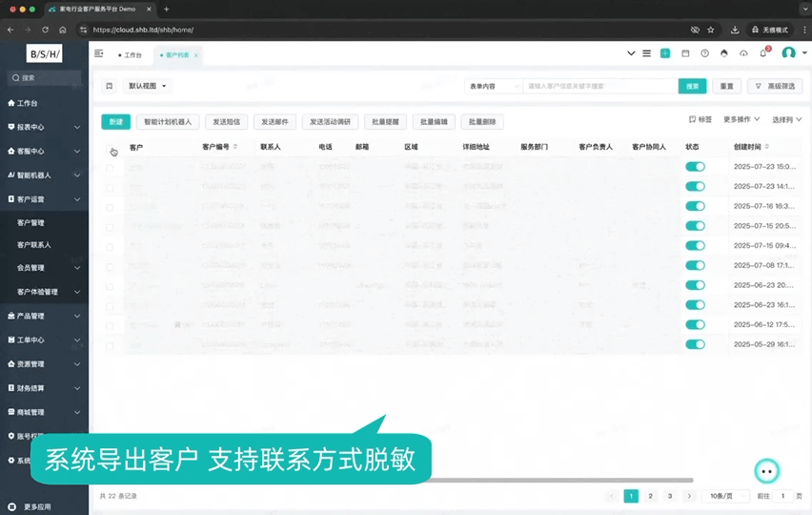
Task: Click the green quick-create plus icon
Action: [665, 53]
